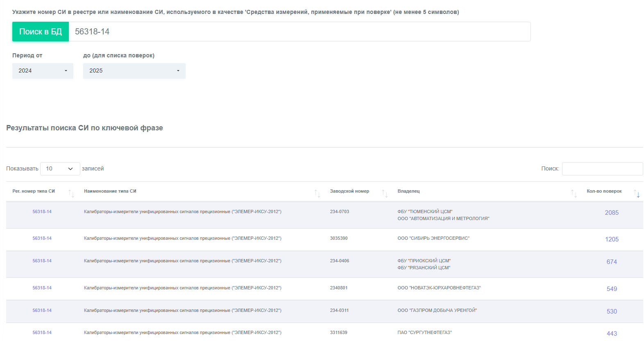The height and width of the screenshot is (341, 644).
Task: Open verification count 2085 link
Action: (x=612, y=213)
